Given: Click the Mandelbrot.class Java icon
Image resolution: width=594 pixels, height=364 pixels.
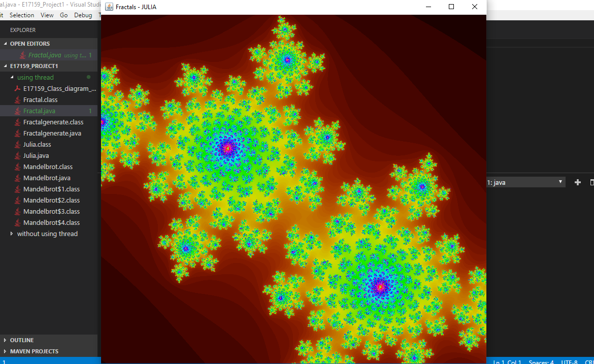Looking at the screenshot, I should [19, 167].
